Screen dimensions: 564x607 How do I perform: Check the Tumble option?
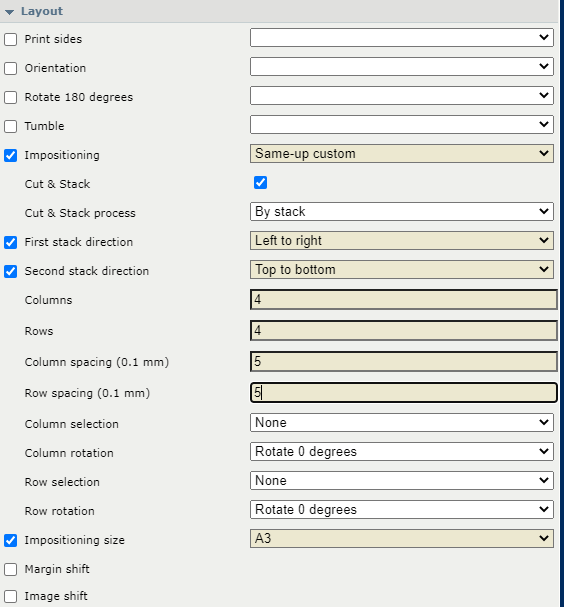pos(10,126)
